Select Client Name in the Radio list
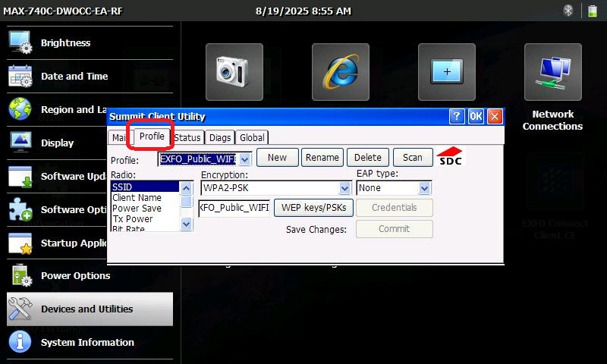The width and height of the screenshot is (607, 364). coord(145,198)
